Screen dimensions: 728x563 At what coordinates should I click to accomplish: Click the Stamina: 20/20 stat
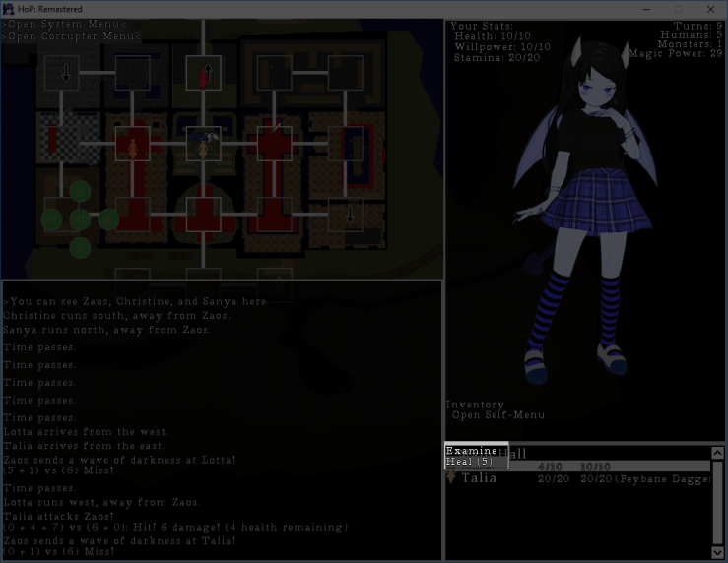click(496, 57)
